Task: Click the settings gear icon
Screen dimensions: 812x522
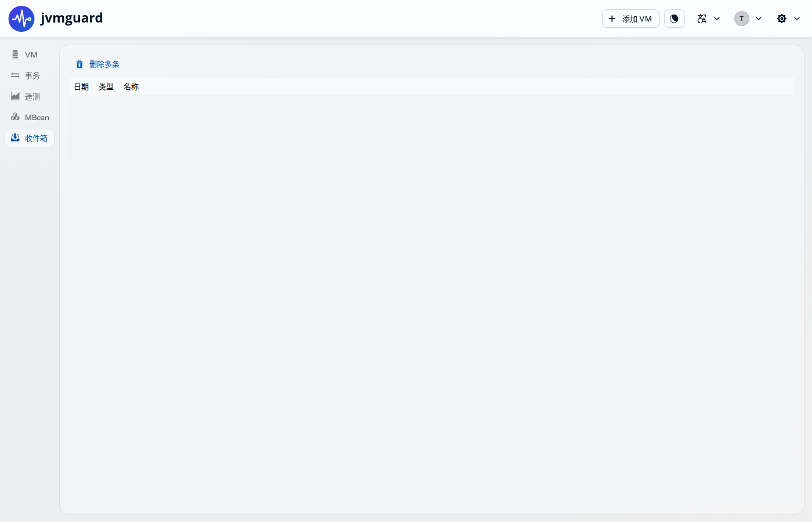Action: (x=782, y=19)
